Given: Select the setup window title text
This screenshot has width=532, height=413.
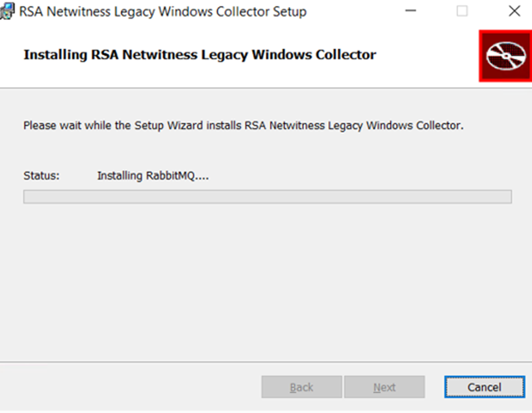Looking at the screenshot, I should coord(162,10).
